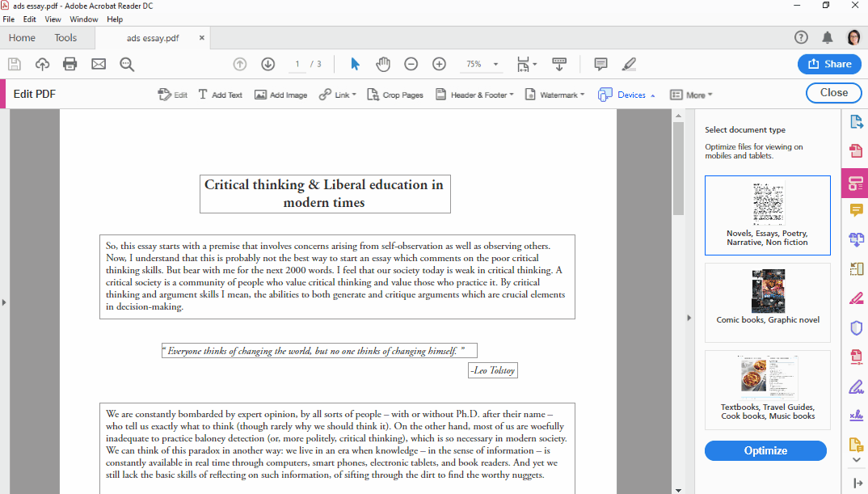
Task: Open Create PDF tool in right sidebar
Action: click(856, 150)
